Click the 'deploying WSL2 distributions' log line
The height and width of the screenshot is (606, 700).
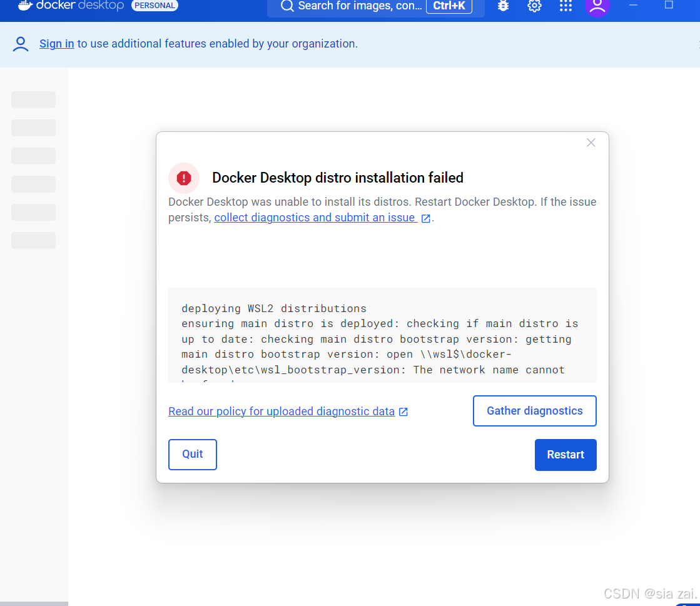(273, 308)
